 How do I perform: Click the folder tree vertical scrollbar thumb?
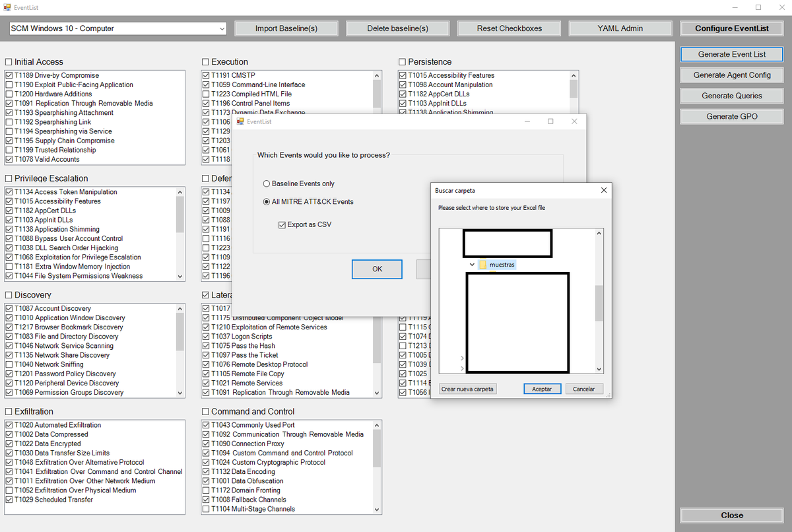click(599, 303)
